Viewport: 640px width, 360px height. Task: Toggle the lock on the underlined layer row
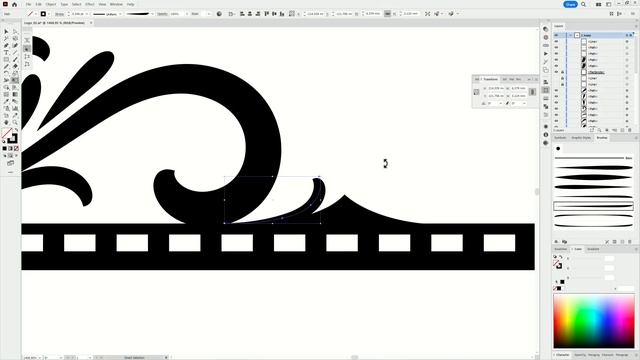[x=562, y=72]
